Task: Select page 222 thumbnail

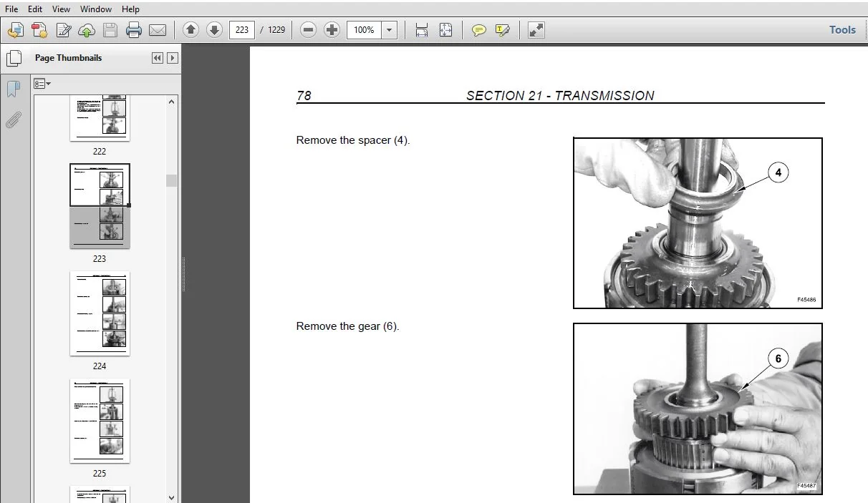Action: (x=100, y=118)
